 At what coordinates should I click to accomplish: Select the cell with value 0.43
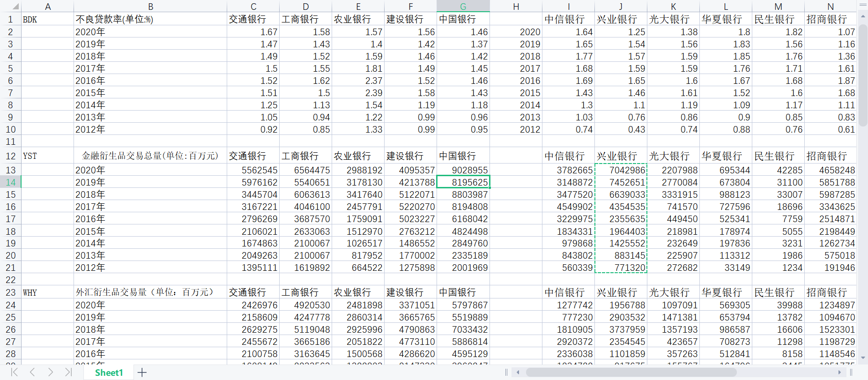[x=621, y=129]
